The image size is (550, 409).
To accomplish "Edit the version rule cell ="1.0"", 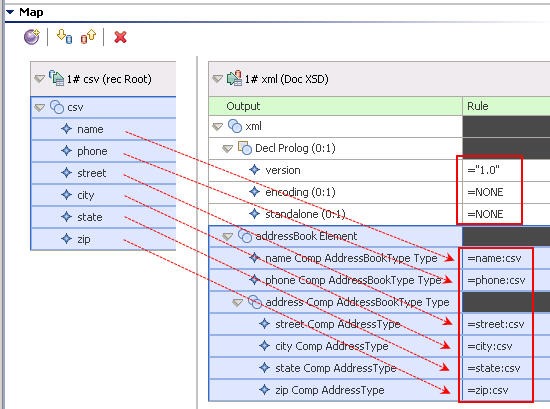I will (x=506, y=170).
